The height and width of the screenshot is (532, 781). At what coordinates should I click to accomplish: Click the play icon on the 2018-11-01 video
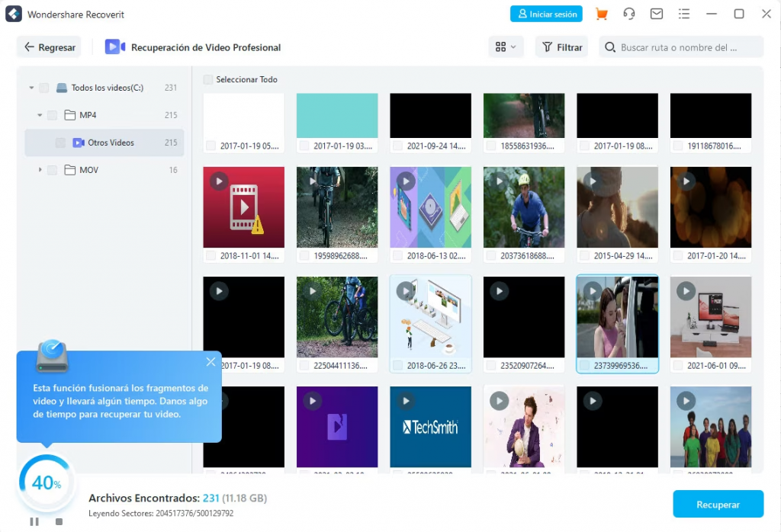click(219, 181)
